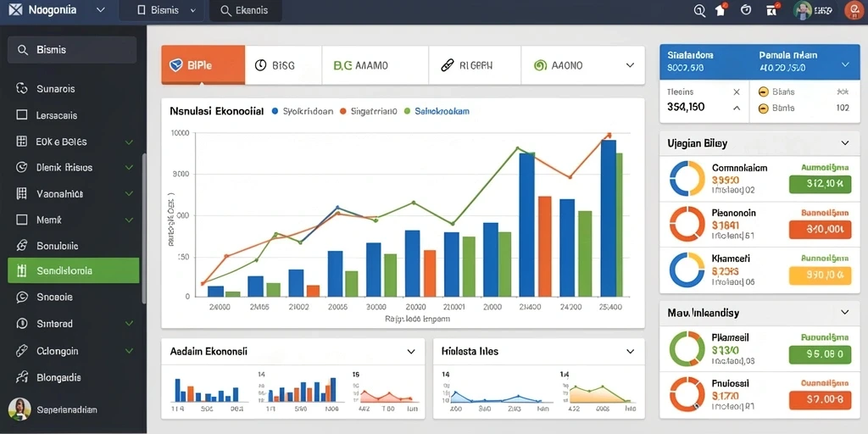Click the green $12,10K button
This screenshot has height=434, width=868.
point(820,184)
